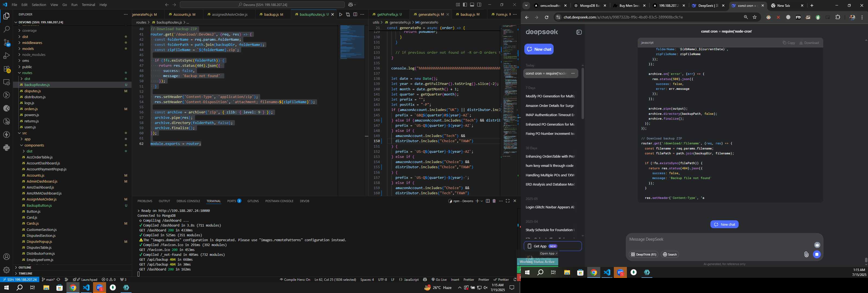Toggle Compile Hero in the status bar
This screenshot has width=868, height=293.
(x=295, y=279)
